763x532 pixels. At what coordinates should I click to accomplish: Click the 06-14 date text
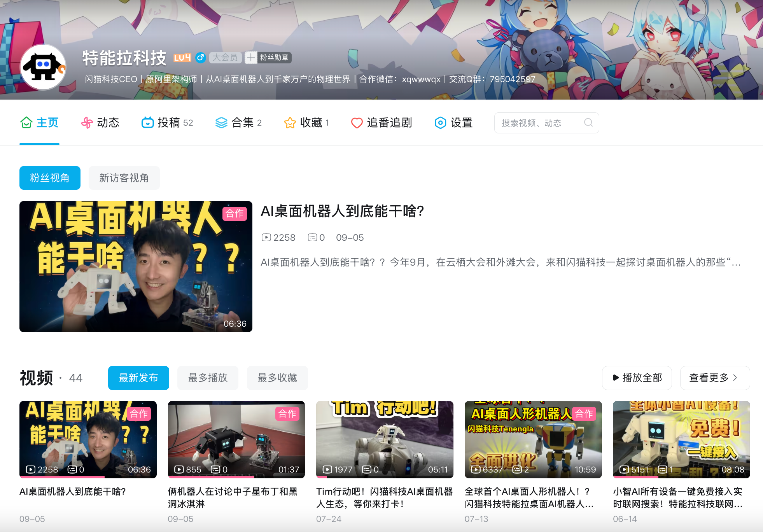[x=625, y=519]
